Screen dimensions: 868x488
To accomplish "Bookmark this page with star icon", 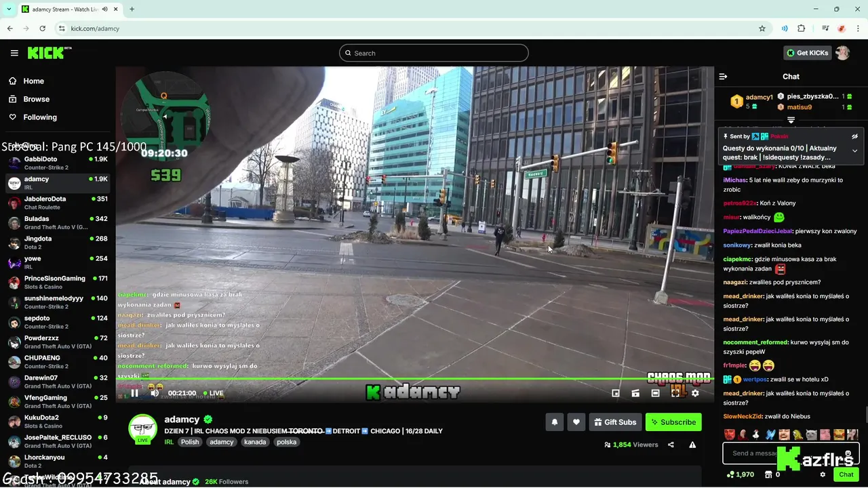I will click(762, 28).
